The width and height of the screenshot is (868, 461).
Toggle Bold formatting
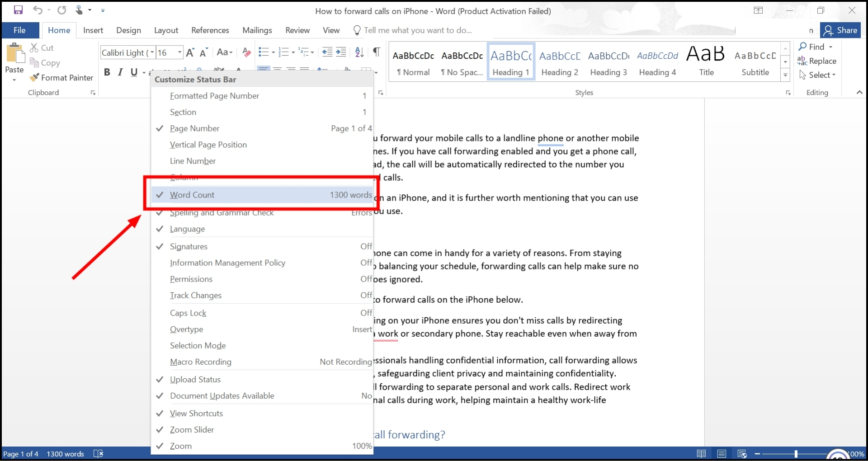tap(107, 72)
